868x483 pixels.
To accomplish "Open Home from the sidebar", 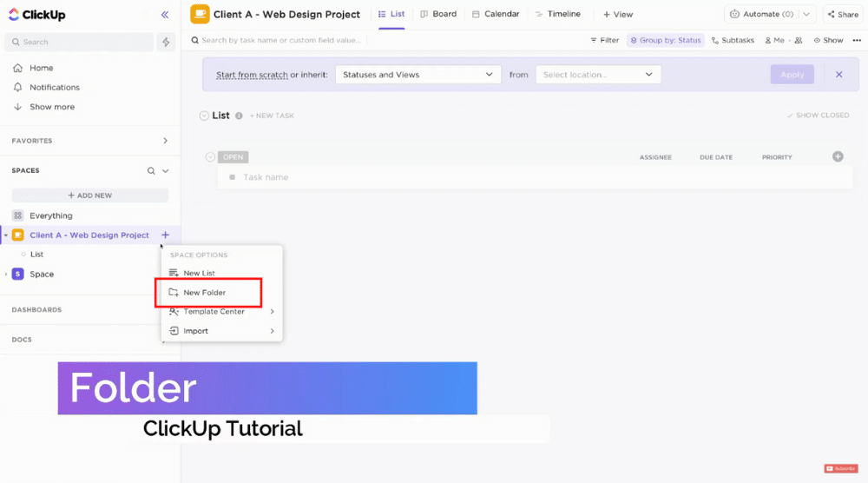I will [41, 68].
